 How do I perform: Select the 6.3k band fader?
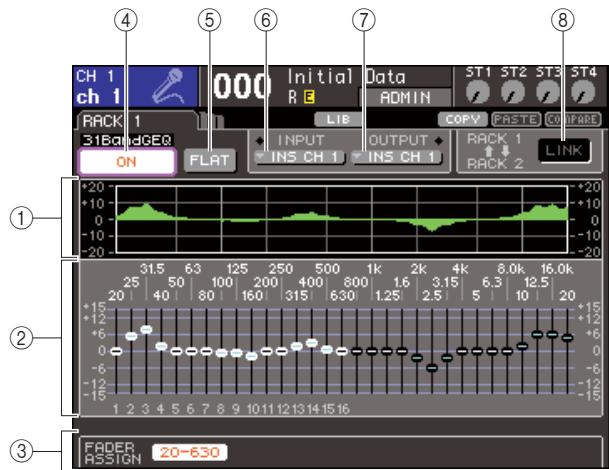pyautogui.click(x=492, y=352)
